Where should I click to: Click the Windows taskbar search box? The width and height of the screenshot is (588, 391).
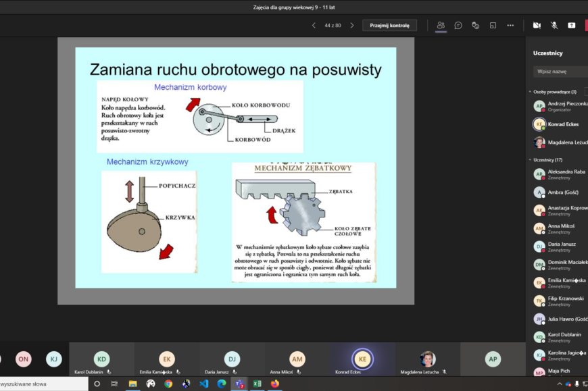pyautogui.click(x=43, y=384)
